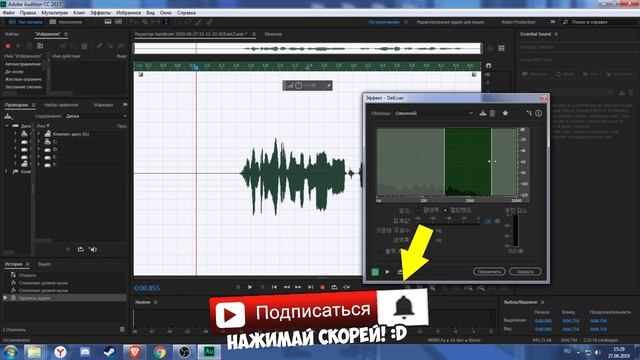Switch to Набор эффектов tab
This screenshot has height=360, width=640.
(61, 105)
